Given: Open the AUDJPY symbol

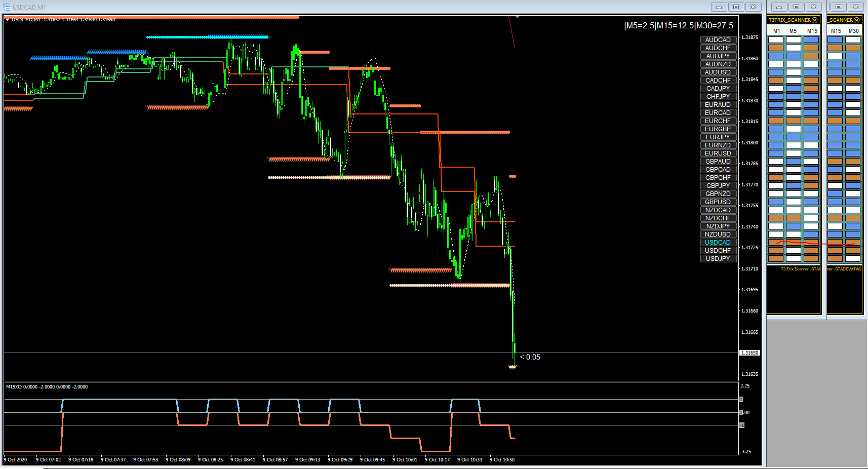Looking at the screenshot, I should pos(718,56).
